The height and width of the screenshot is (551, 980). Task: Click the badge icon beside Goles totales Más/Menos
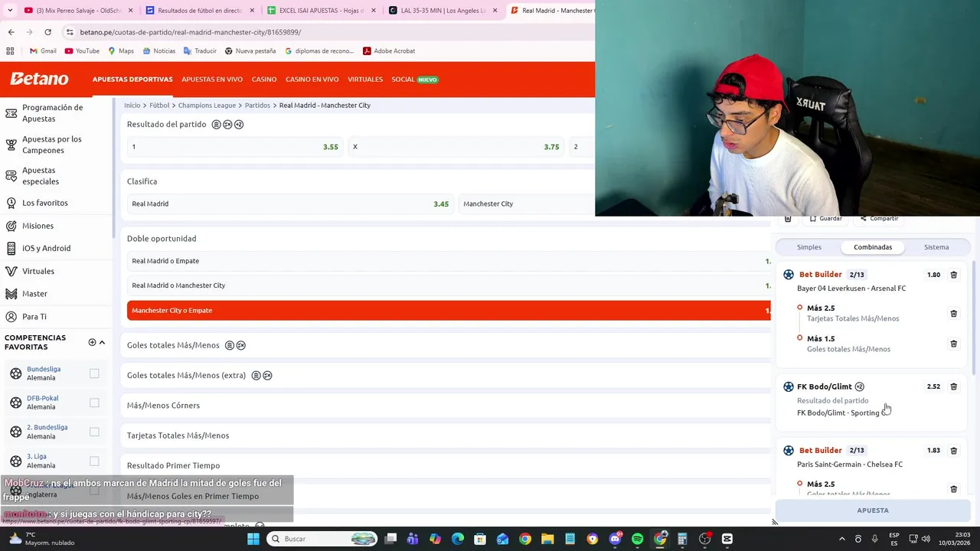click(x=228, y=345)
